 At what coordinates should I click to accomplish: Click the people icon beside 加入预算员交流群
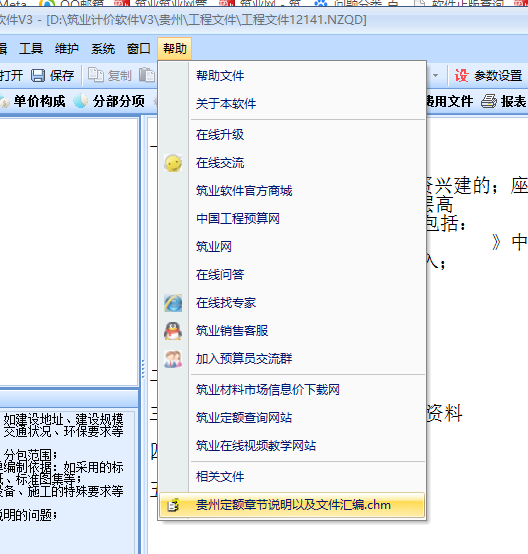pos(173,359)
